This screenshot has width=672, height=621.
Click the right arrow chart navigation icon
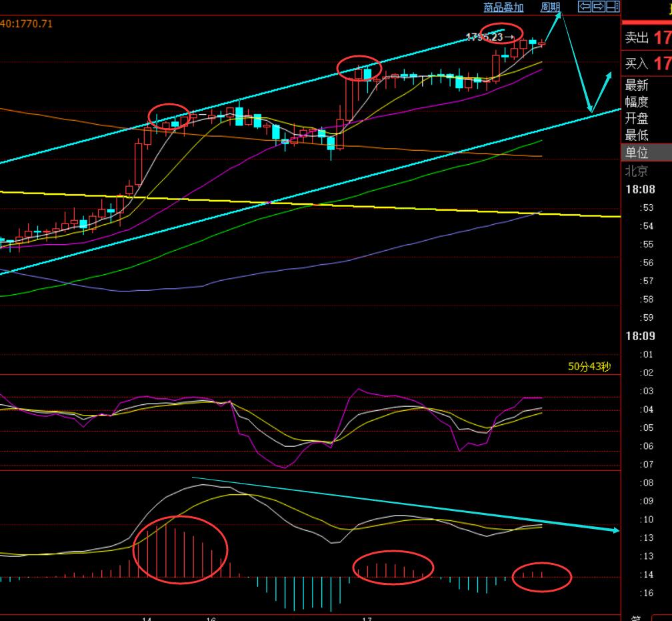(x=598, y=7)
